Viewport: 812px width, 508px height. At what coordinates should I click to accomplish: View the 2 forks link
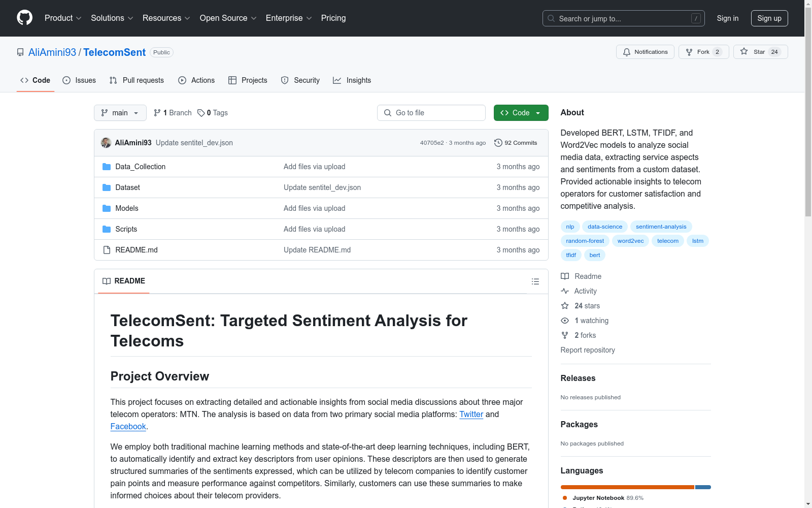pyautogui.click(x=579, y=335)
